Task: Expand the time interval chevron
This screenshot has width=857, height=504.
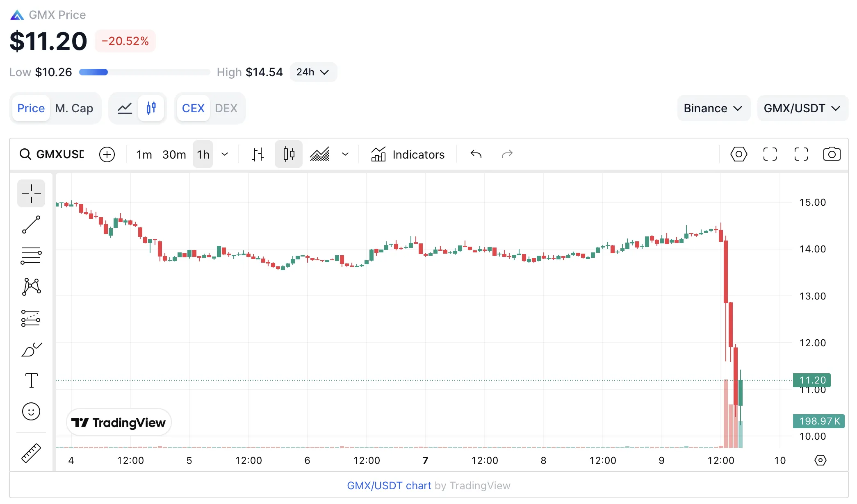Action: [225, 154]
